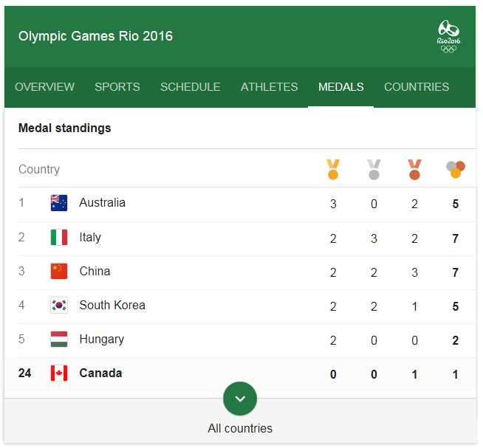The image size is (483, 448).
Task: Go to the Schedule tab
Action: tap(191, 87)
